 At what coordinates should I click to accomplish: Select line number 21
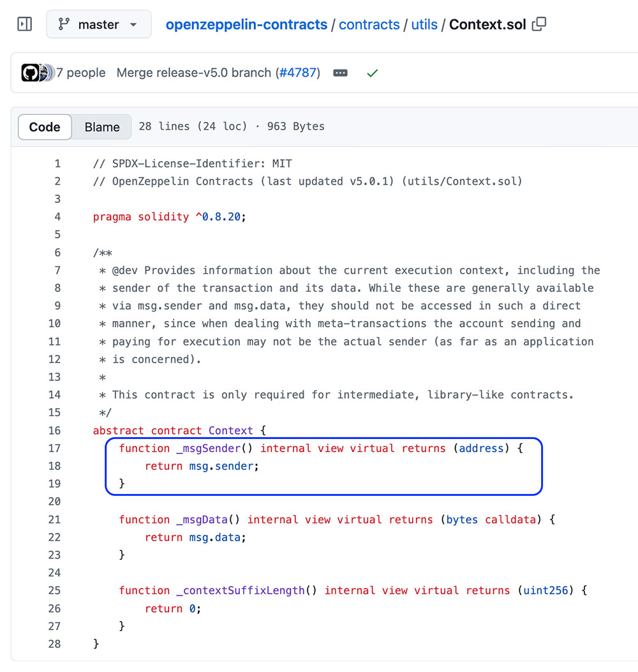tap(54, 519)
